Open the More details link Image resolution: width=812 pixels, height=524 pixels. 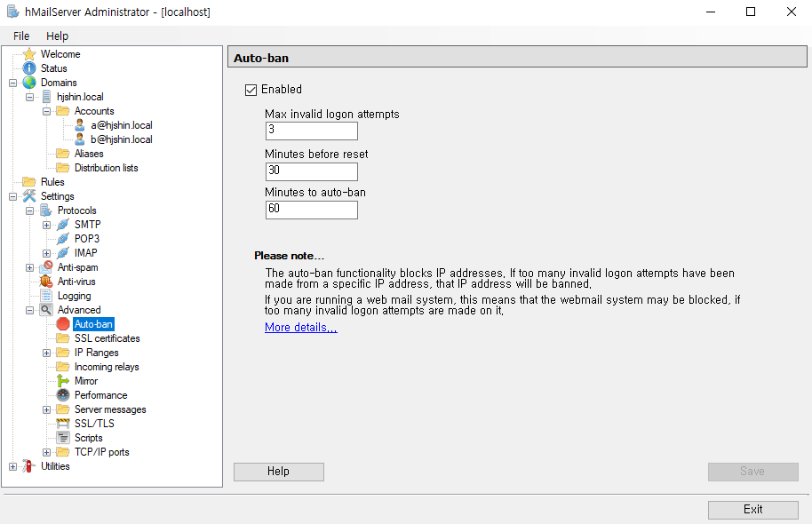[301, 327]
